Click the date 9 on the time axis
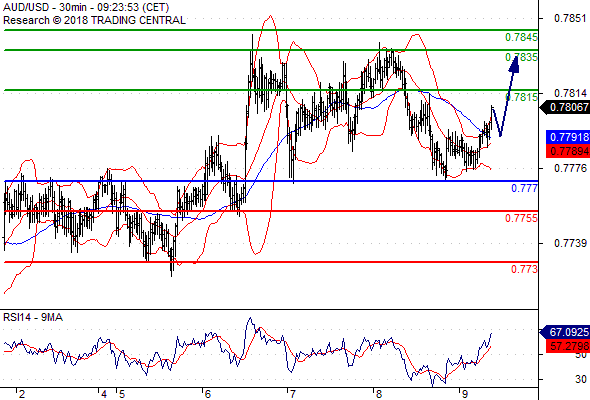The image size is (590, 400). 465,394
